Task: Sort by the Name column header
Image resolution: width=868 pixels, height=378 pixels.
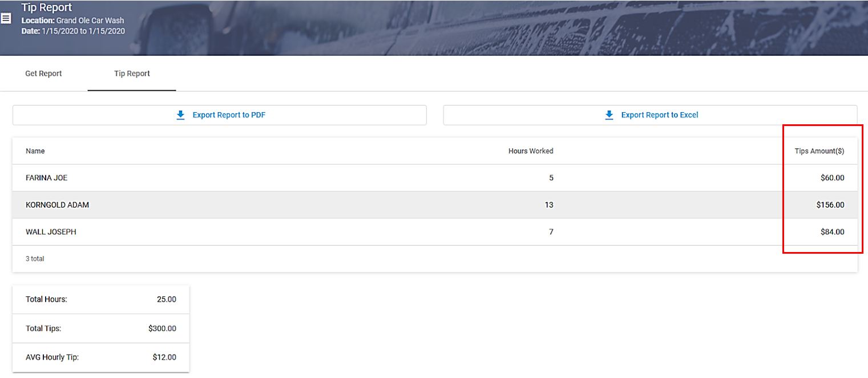Action: click(35, 151)
